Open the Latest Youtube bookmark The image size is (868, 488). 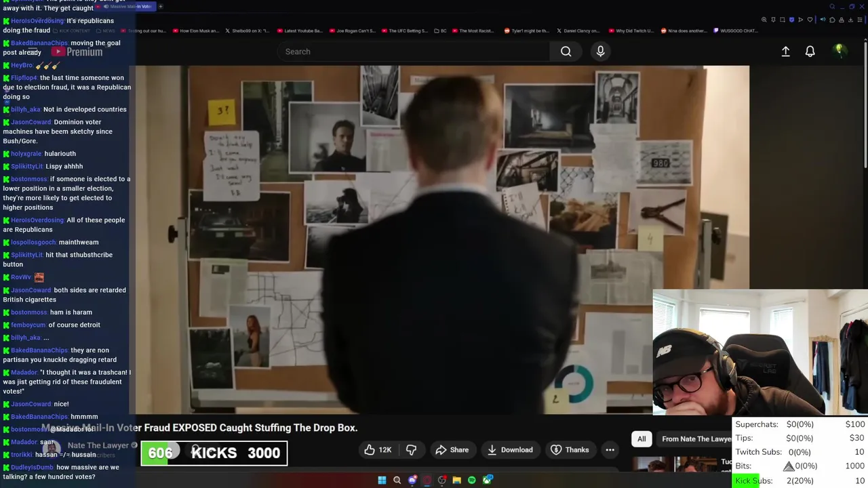click(x=298, y=30)
